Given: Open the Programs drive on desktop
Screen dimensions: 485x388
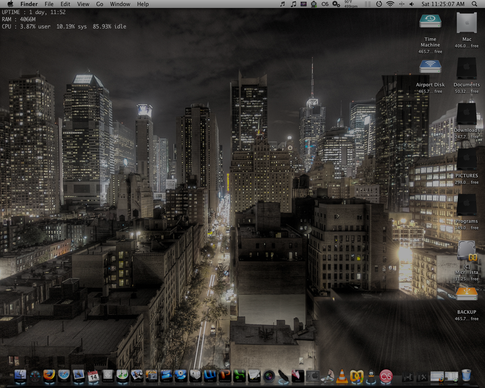Looking at the screenshot, I should pyautogui.click(x=466, y=205).
